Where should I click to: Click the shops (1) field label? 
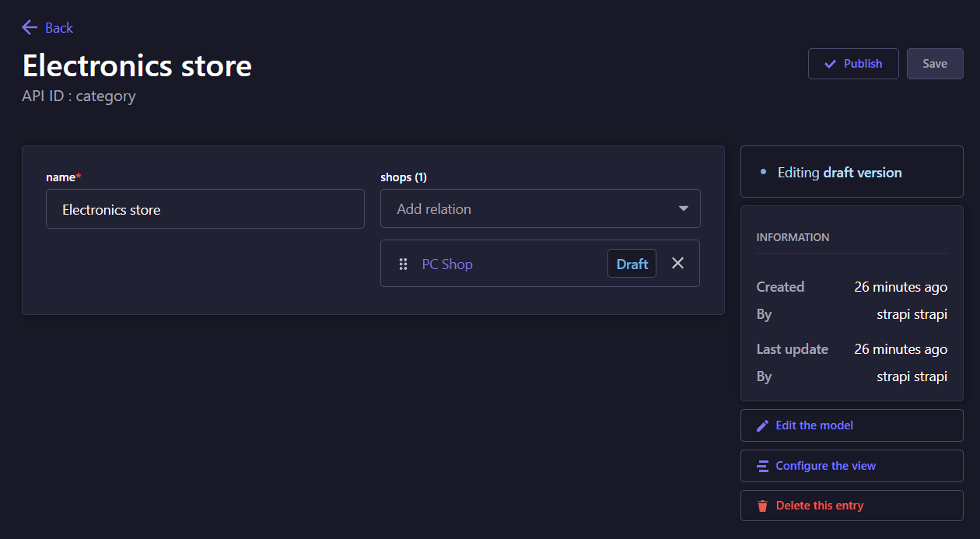403,177
